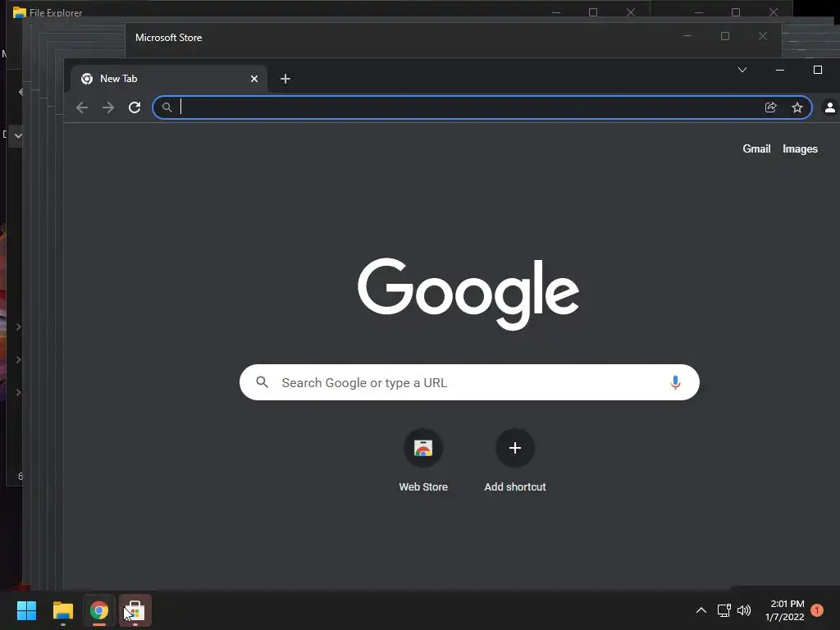Open a new tab with plus button
The width and height of the screenshot is (840, 630).
pos(285,79)
